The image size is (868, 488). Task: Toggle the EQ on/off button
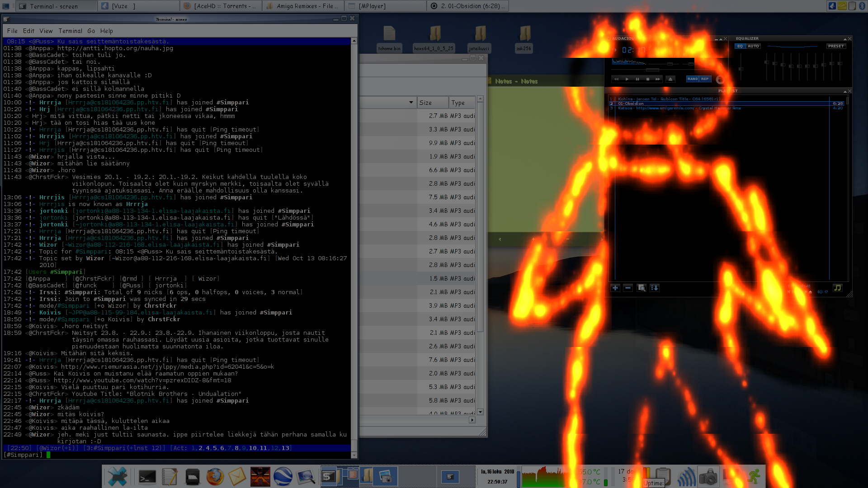(x=740, y=46)
